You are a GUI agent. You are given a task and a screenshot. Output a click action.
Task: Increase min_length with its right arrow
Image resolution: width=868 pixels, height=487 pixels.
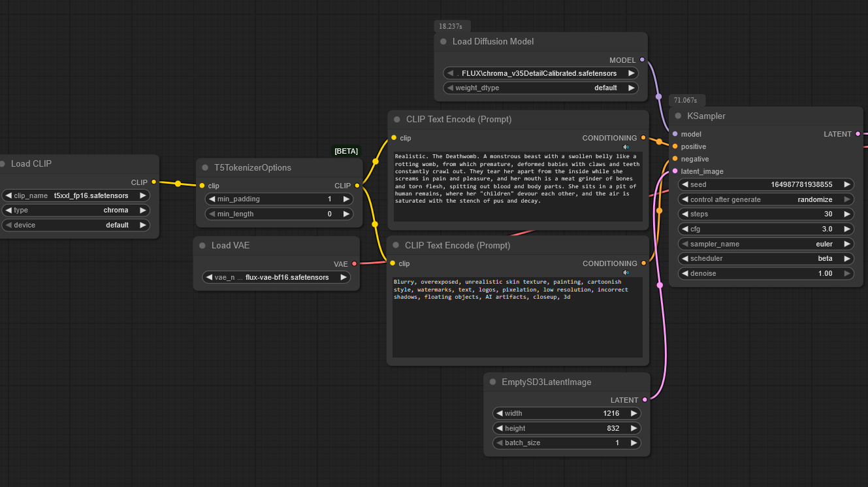347,214
